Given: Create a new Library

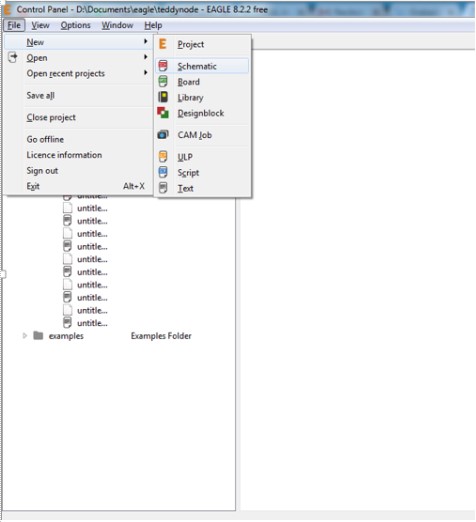Looking at the screenshot, I should (203, 97).
